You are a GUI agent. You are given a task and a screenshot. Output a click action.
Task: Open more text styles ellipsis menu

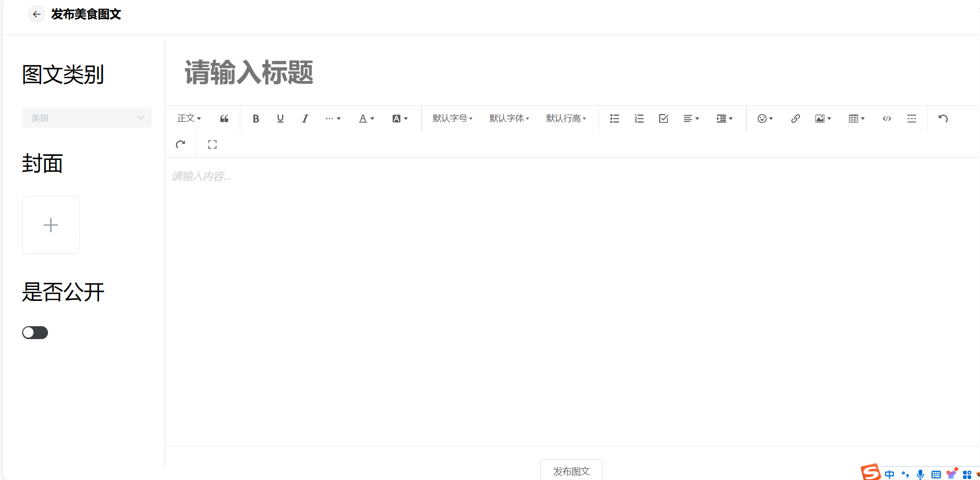point(333,119)
